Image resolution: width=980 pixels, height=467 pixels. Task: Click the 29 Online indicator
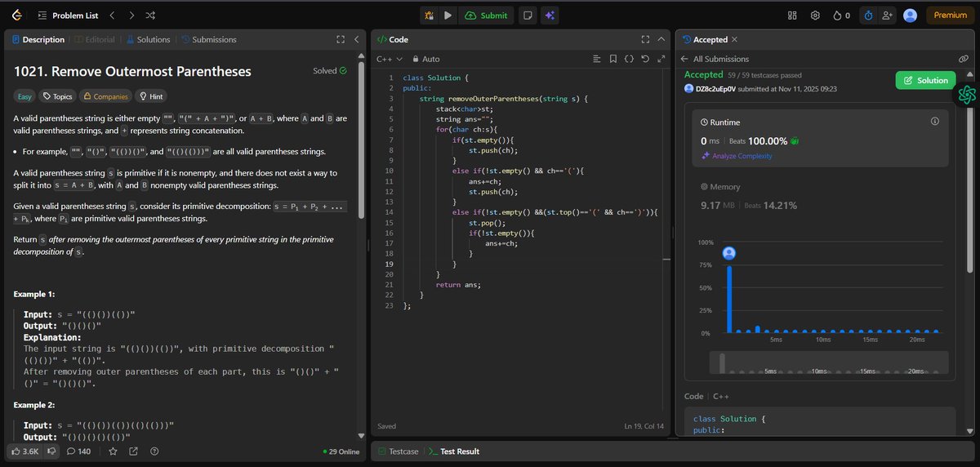[341, 451]
